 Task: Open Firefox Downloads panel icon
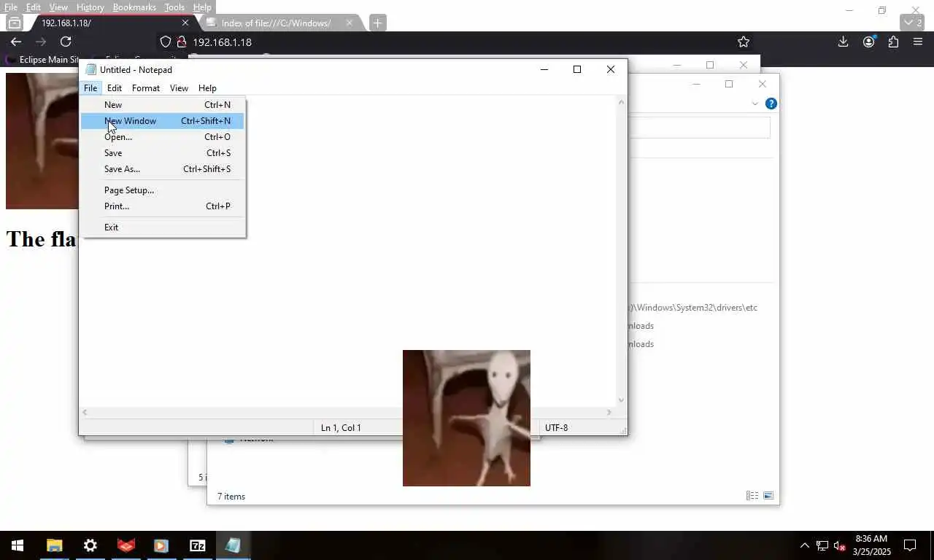[x=843, y=42]
